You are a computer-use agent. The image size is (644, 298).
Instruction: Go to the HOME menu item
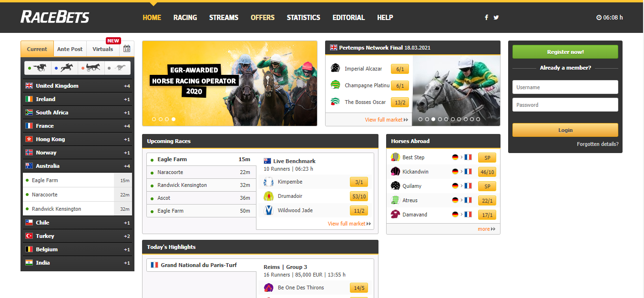click(x=152, y=18)
